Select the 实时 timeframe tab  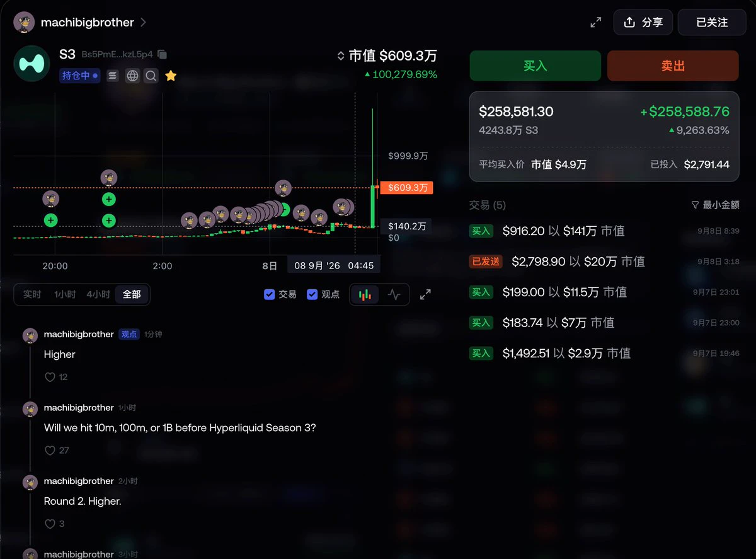point(32,294)
